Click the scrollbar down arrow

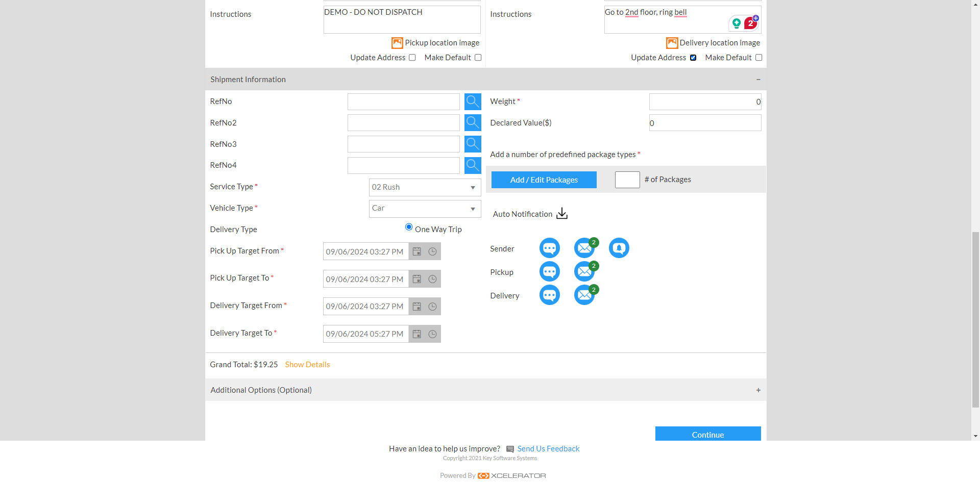(x=975, y=436)
